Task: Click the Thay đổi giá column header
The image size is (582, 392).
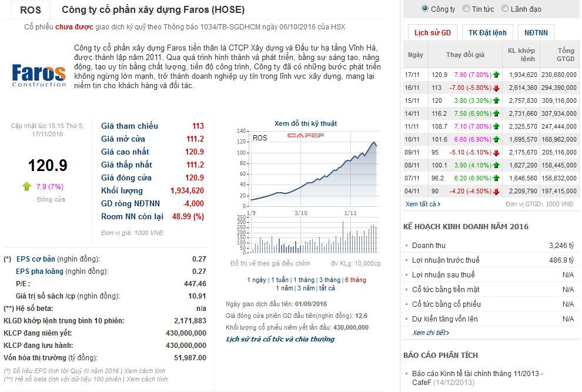Action: click(x=465, y=55)
